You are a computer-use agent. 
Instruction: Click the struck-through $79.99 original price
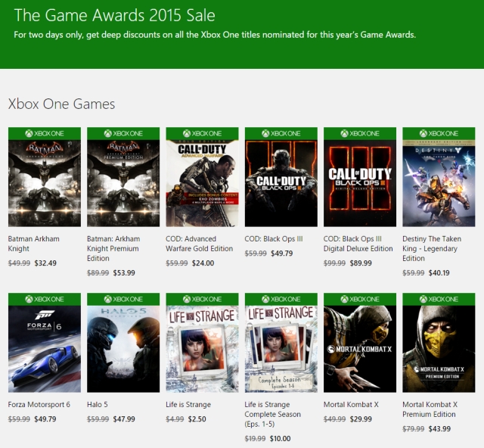point(414,429)
